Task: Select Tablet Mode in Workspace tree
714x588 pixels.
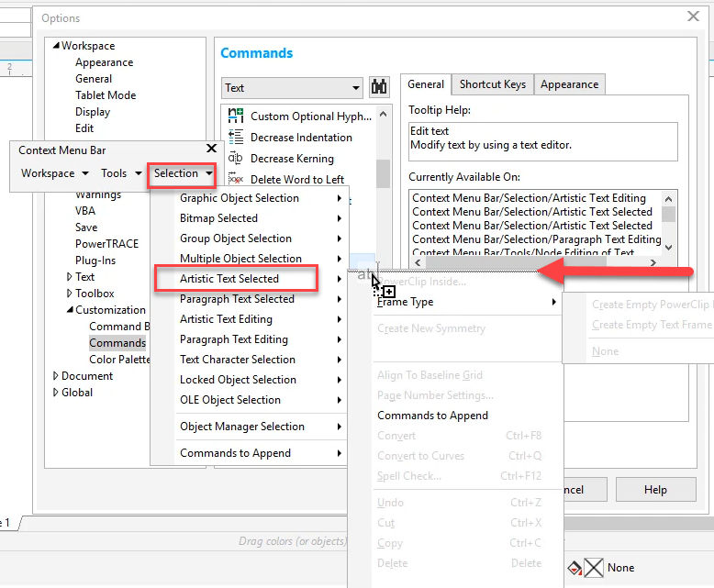Action: pos(106,95)
